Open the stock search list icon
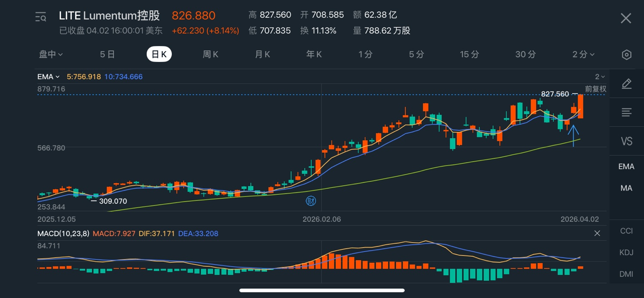The width and height of the screenshot is (644, 298). coord(41,17)
